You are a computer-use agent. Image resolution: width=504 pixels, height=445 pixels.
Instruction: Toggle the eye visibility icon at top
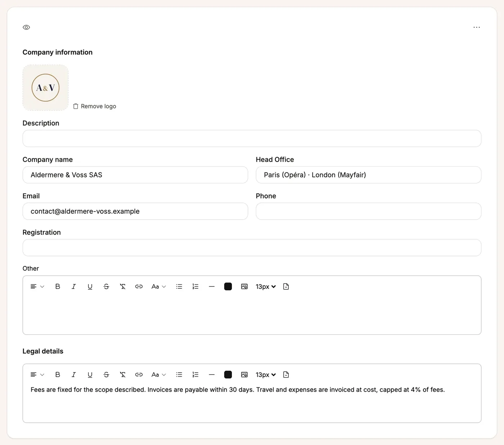click(x=26, y=27)
